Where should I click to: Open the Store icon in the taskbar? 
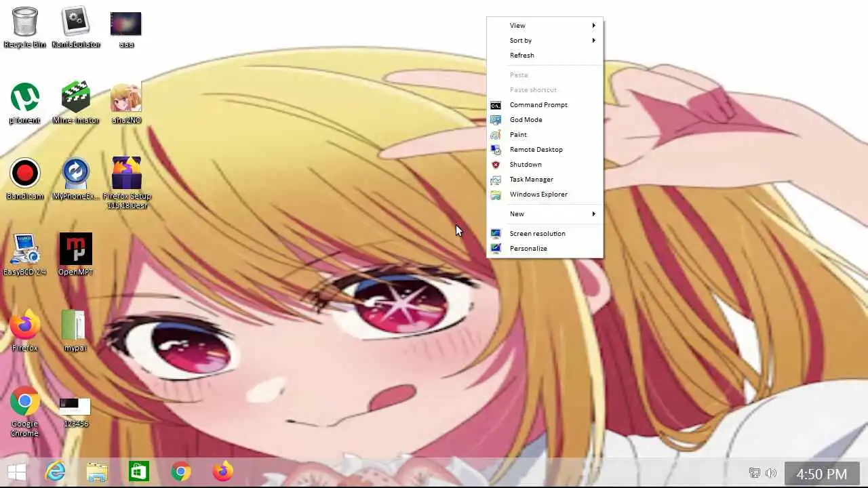[139, 472]
